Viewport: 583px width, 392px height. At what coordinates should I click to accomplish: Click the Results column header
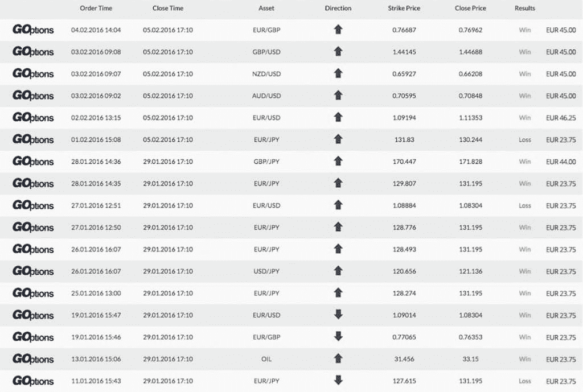coord(524,8)
